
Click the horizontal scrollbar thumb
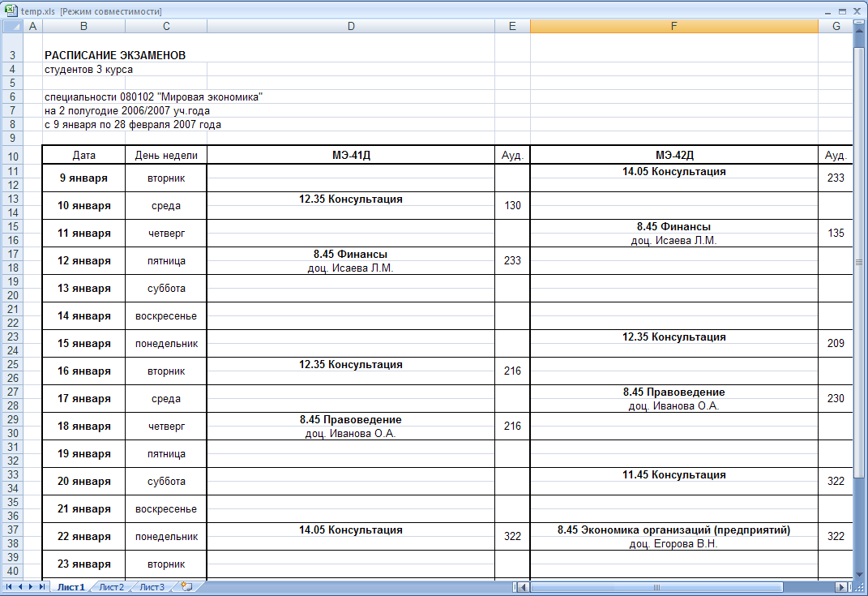(x=656, y=587)
